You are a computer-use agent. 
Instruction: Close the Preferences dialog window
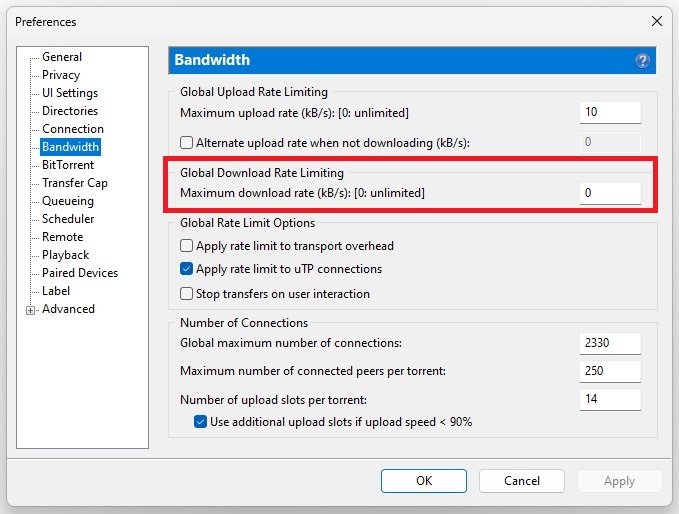(657, 21)
